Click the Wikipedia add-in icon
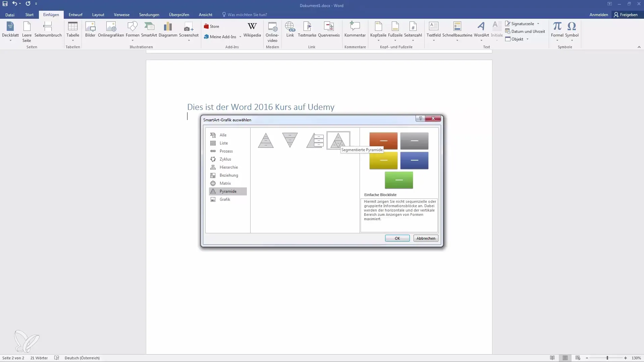The width and height of the screenshot is (644, 362). point(252,29)
